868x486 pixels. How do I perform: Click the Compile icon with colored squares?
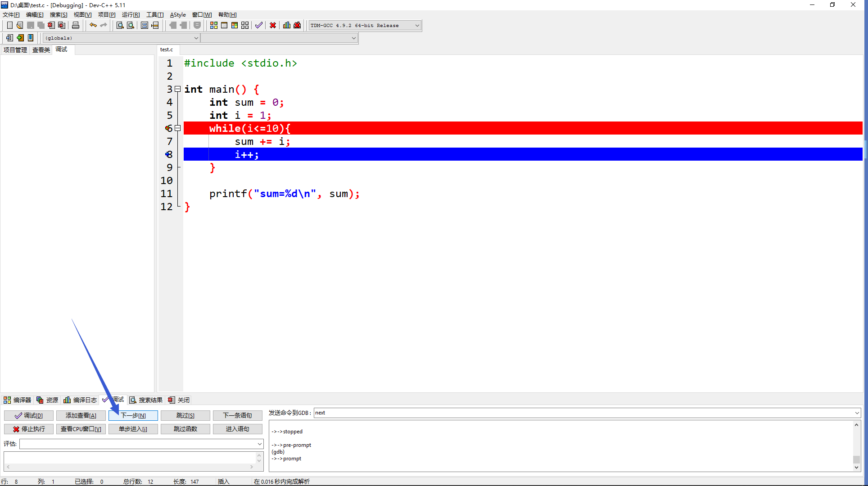tap(213, 25)
